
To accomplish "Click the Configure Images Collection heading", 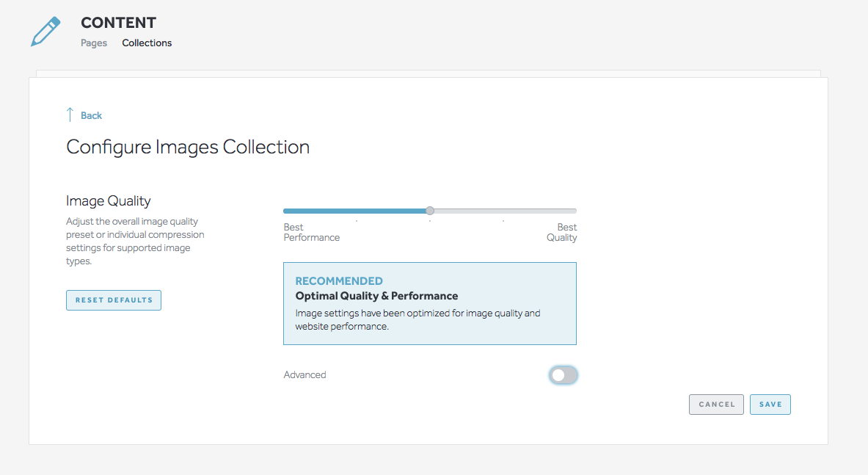I will coord(188,147).
